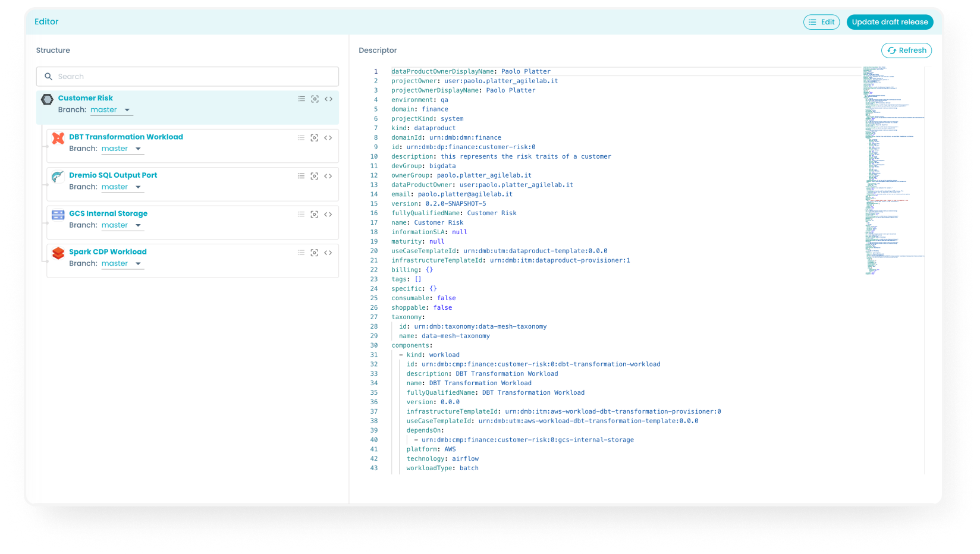Click the Databricks icon on Spark CDP Workload
This screenshot has height=554, width=980.
click(x=58, y=253)
